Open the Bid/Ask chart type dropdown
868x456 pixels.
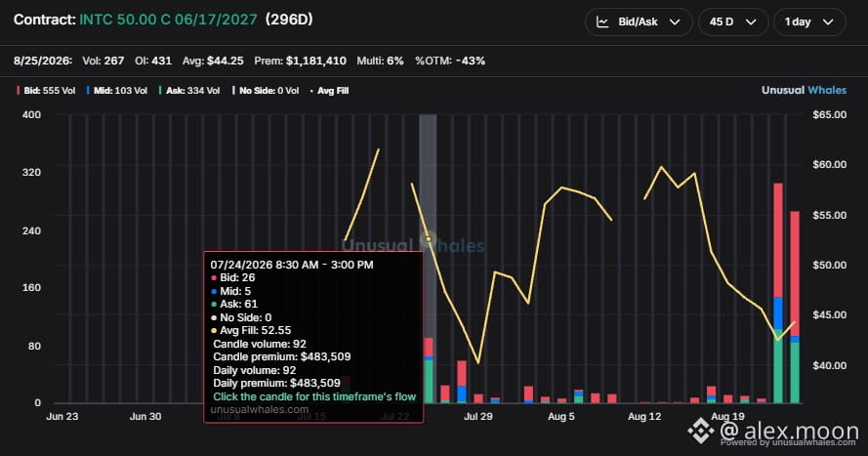click(639, 22)
